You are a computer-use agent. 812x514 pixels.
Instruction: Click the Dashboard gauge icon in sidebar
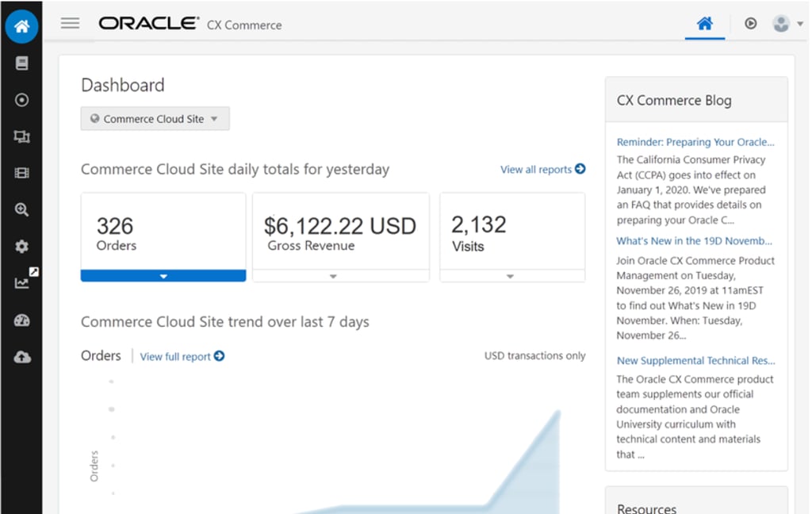[x=21, y=320]
